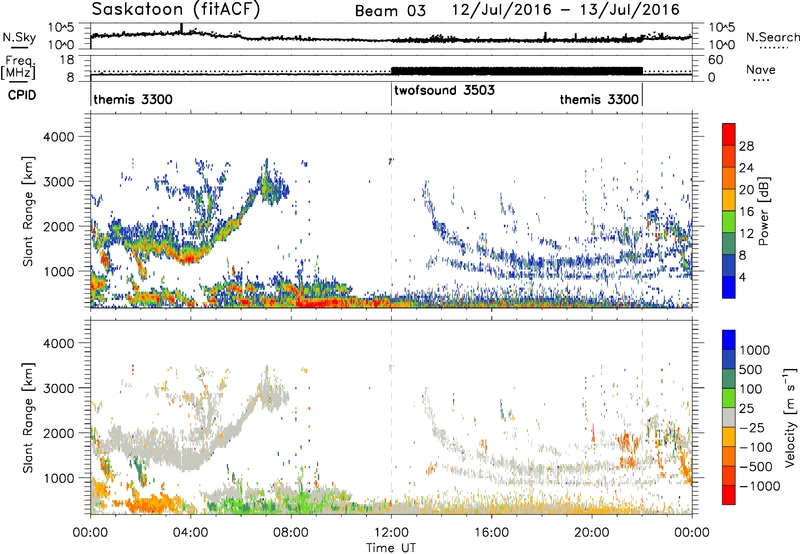Click the "3000" range tick on the velocity panel
This screenshot has height=554, width=800.
[x=58, y=388]
